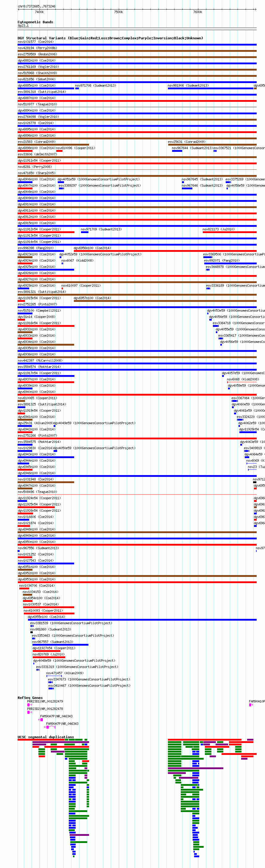This screenshot has height=868, width=265.
Task: Select the RefSeq Genes track title
Action: (30, 698)
